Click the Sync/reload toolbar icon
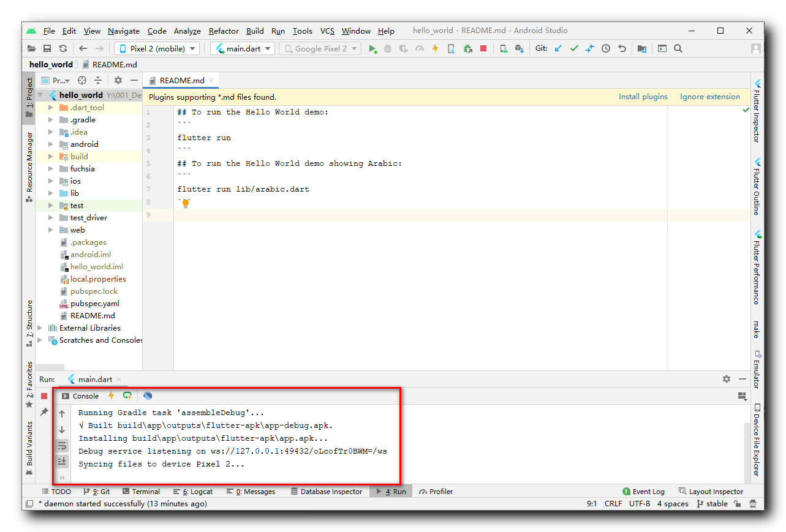 click(63, 48)
